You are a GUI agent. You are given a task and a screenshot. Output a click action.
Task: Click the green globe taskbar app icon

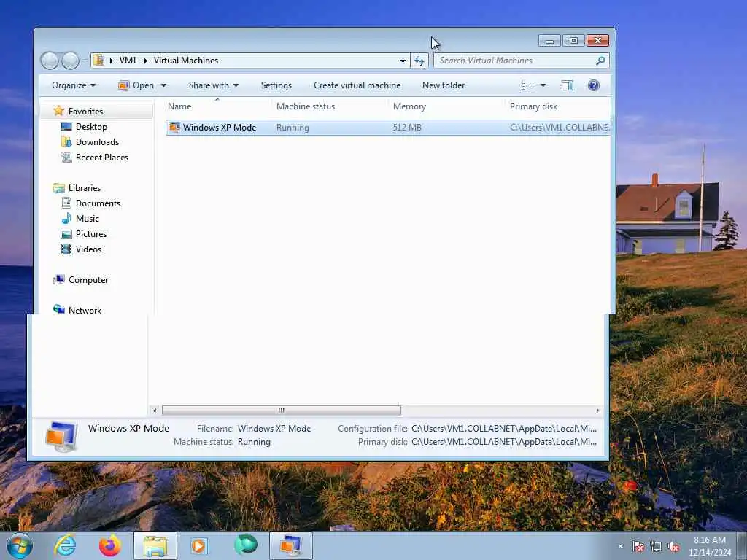point(246,545)
